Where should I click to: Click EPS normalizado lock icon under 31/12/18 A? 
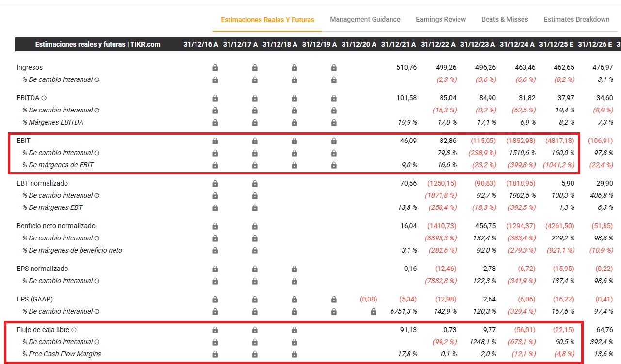click(x=294, y=269)
